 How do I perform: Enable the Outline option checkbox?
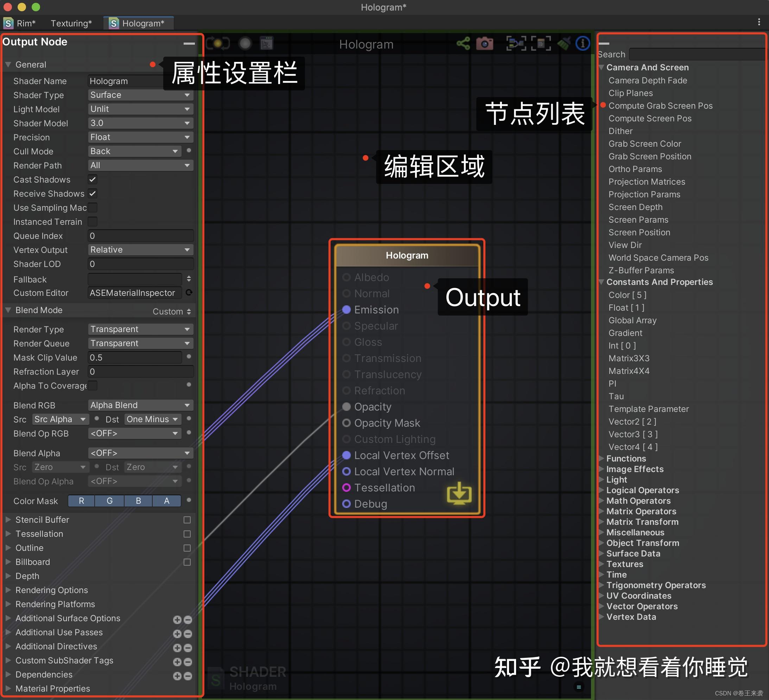tap(187, 548)
